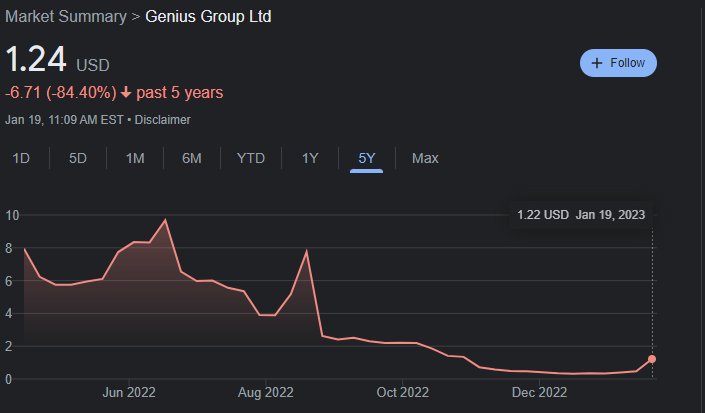Switch to the 1D range tab

21,158
